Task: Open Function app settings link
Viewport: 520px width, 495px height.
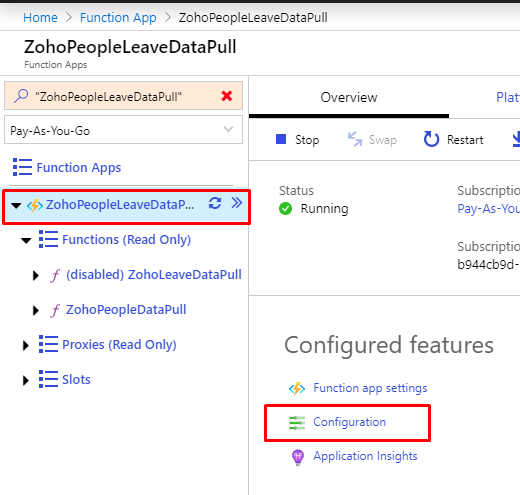Action: (x=370, y=388)
